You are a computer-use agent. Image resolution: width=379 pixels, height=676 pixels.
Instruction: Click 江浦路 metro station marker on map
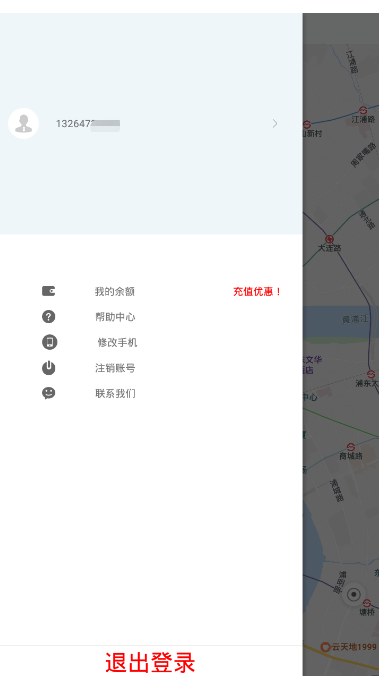(363, 110)
